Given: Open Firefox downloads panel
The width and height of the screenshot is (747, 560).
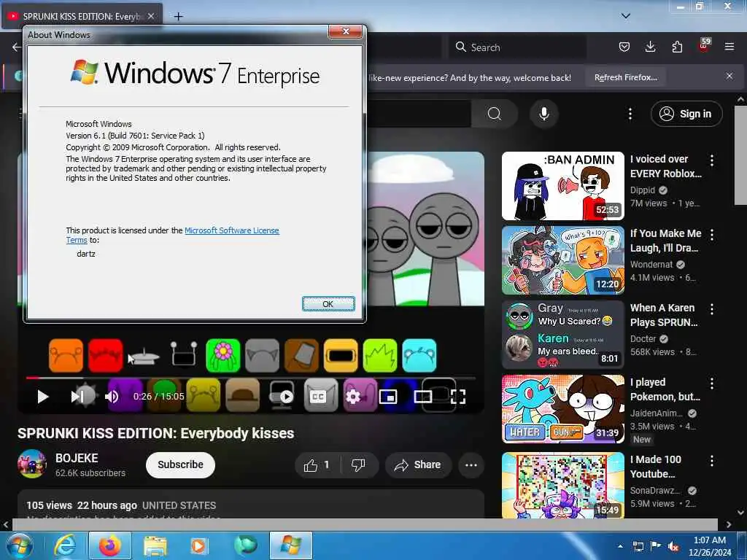Looking at the screenshot, I should coord(650,47).
